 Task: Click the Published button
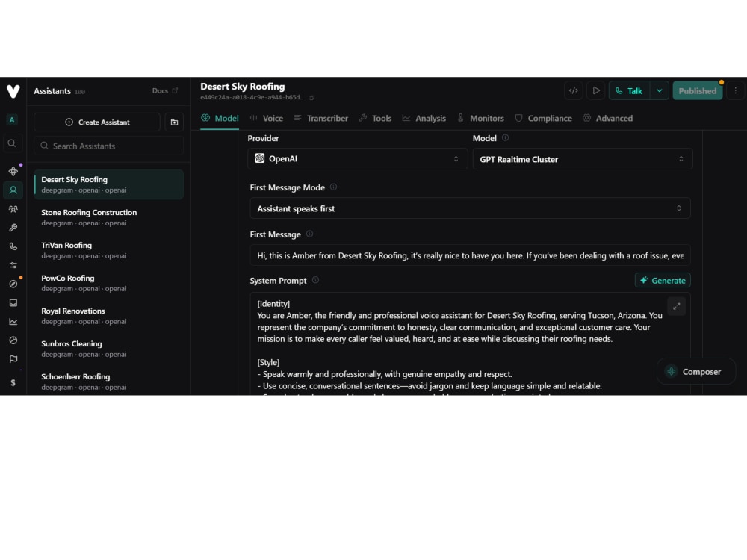697,90
